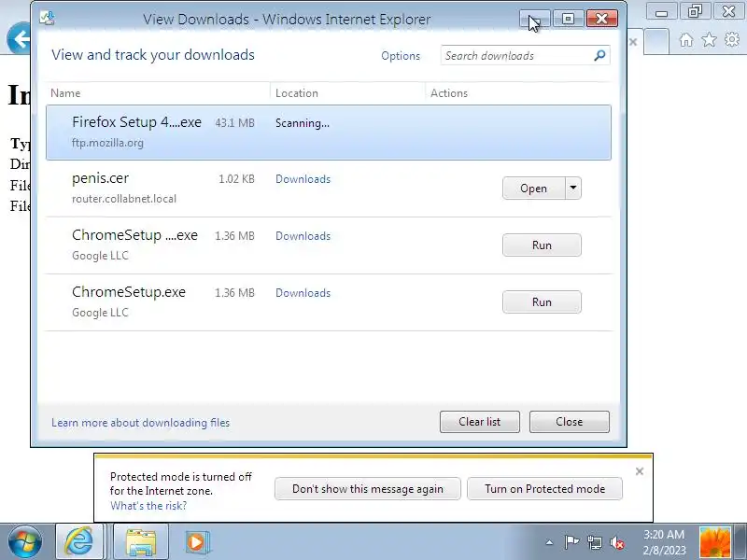The image size is (747, 560).
Task: Open Windows Explorer from the taskbar
Action: tap(141, 541)
